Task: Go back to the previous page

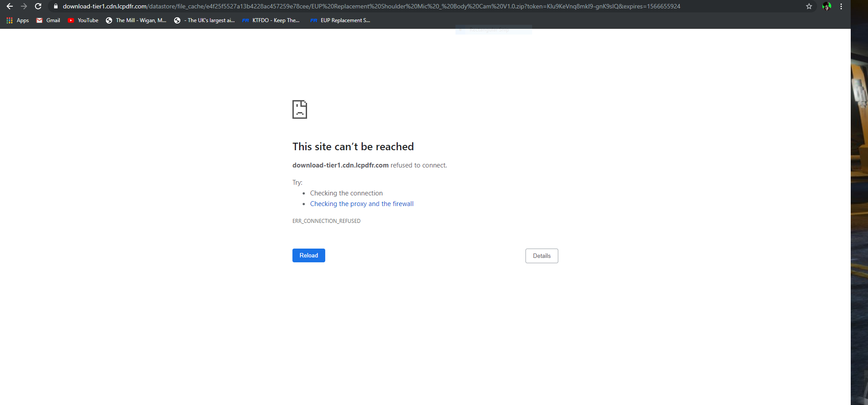Action: click(x=10, y=6)
